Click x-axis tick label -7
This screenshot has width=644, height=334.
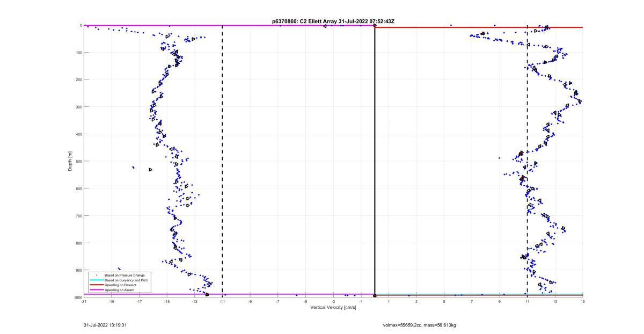click(278, 302)
